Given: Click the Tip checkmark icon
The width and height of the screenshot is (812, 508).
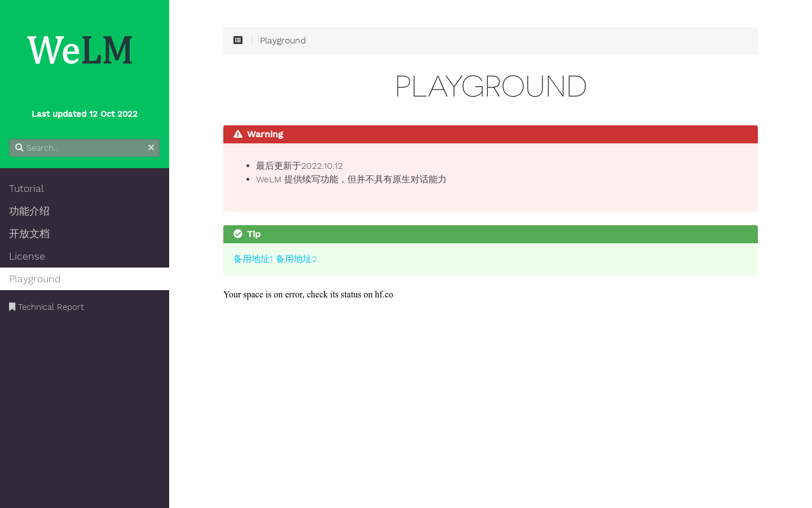Looking at the screenshot, I should (x=238, y=234).
